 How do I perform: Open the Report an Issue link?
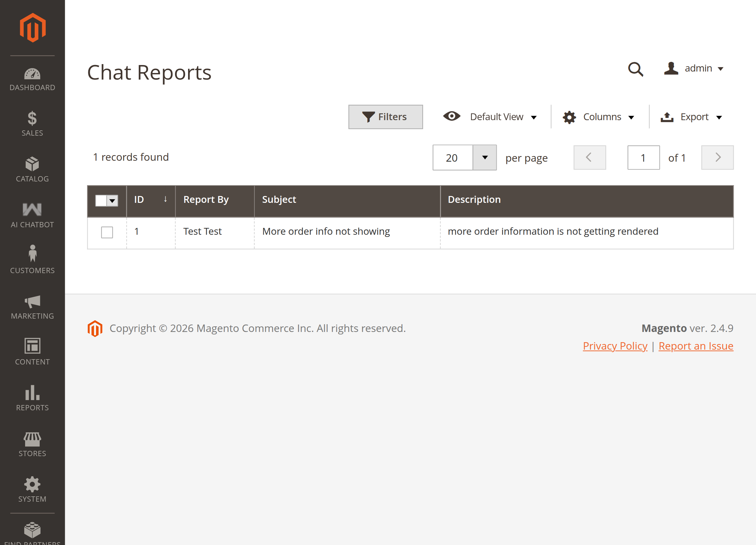click(x=696, y=346)
